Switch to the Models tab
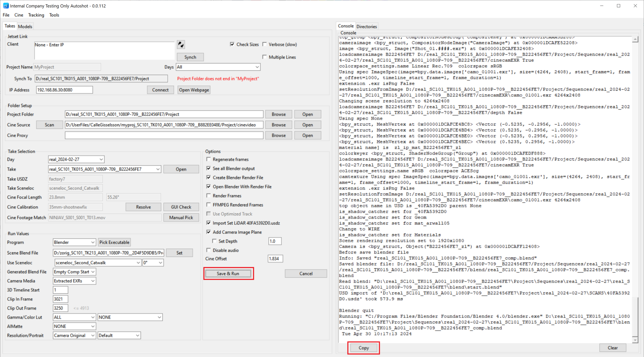Screen dimensions: 644x357 pos(25,26)
